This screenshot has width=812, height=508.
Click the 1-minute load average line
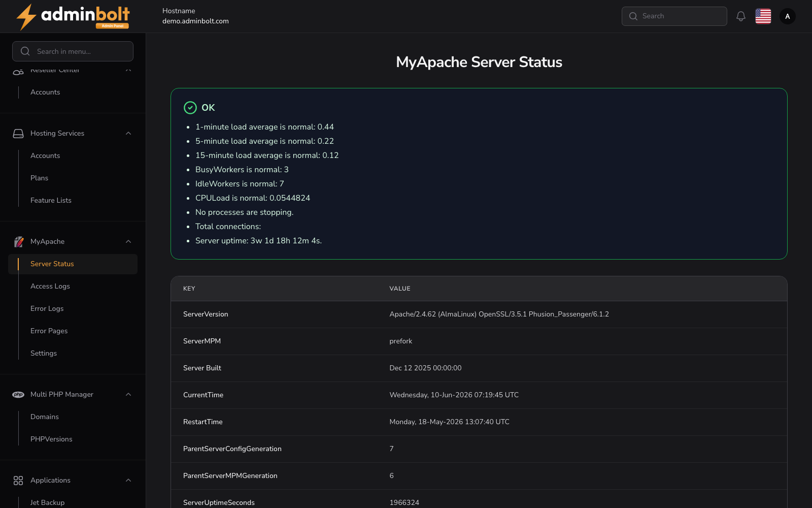[x=264, y=127]
